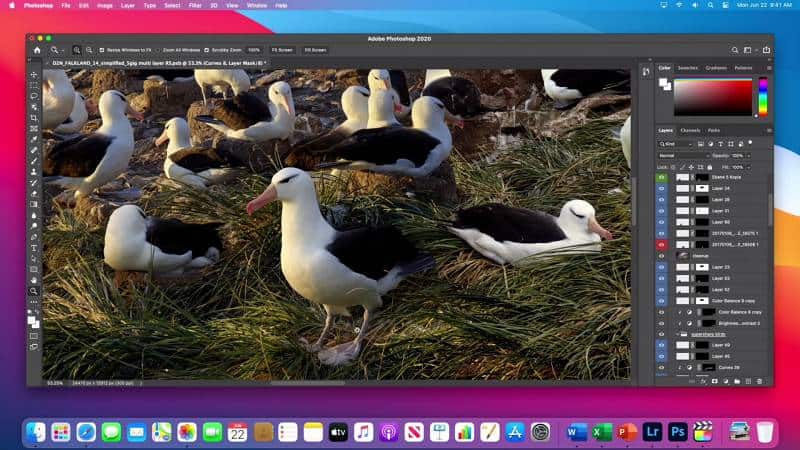Screen dimensions: 800x450
Task: Hide Layer 24 with its eye icon
Action: (661, 188)
